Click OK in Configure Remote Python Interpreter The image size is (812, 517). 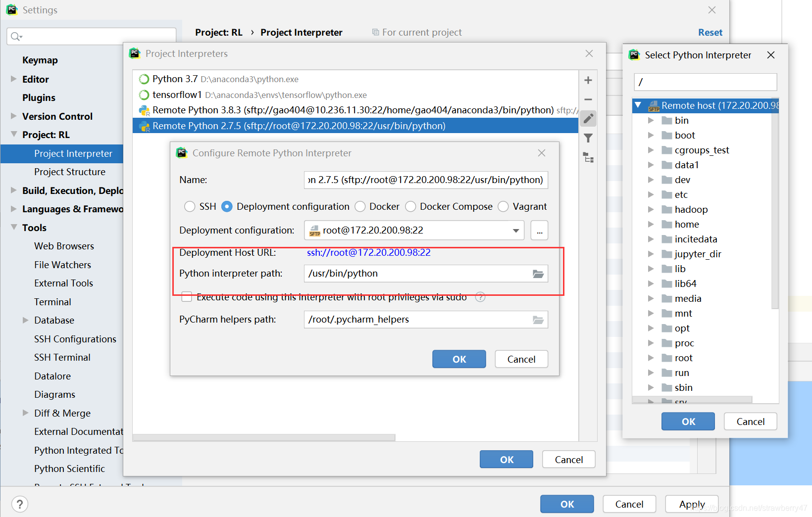point(459,359)
